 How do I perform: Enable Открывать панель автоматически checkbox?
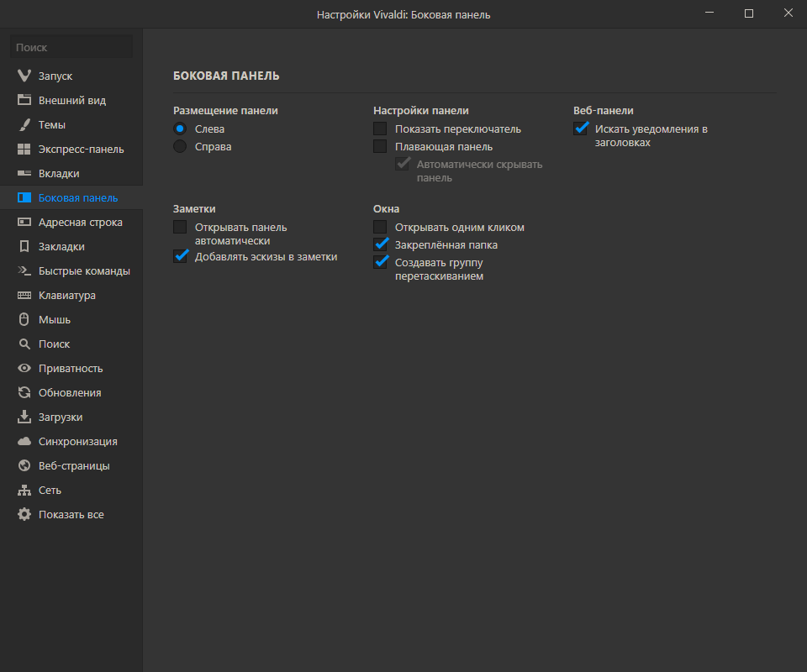[x=180, y=227]
